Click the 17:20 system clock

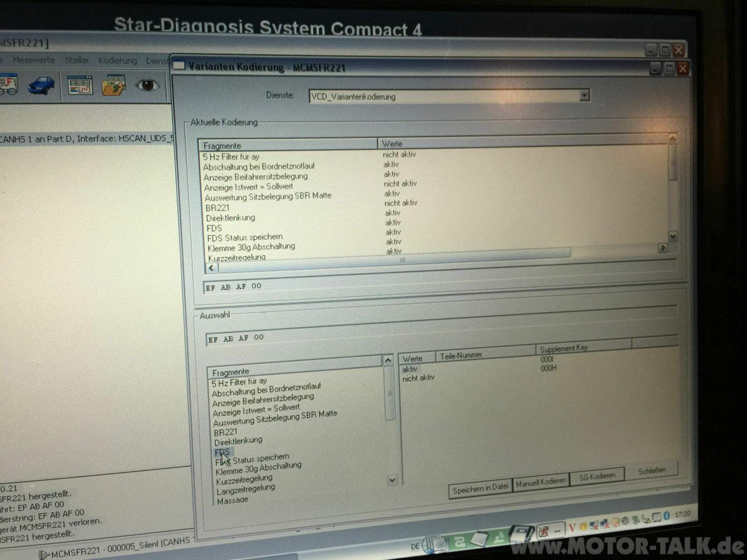pos(682,514)
